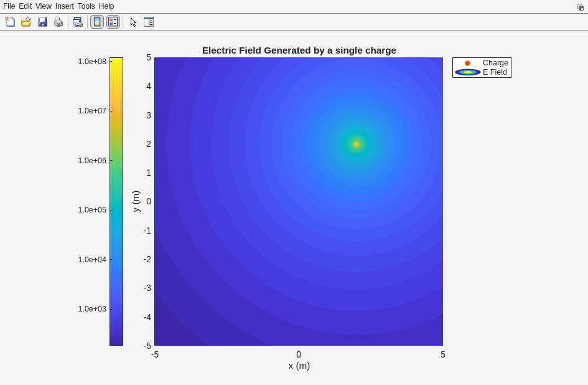Toggle the Insert Legend toolbar button

point(113,22)
